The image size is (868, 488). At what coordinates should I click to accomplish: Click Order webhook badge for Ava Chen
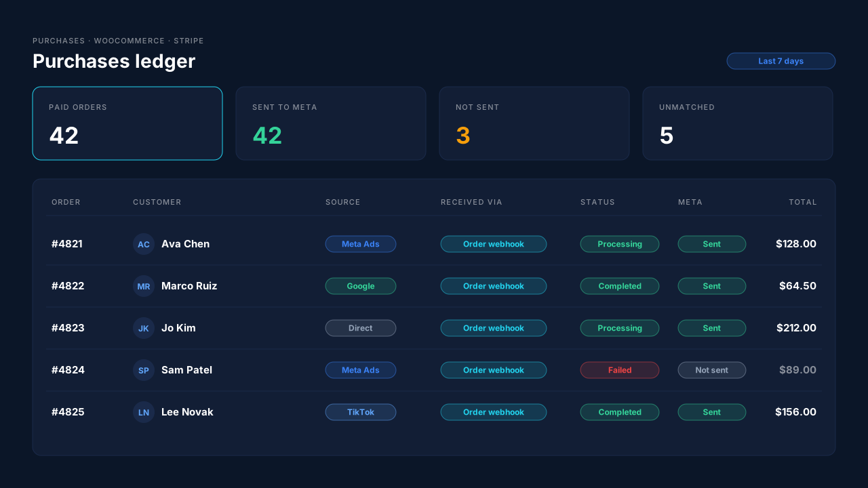click(494, 244)
